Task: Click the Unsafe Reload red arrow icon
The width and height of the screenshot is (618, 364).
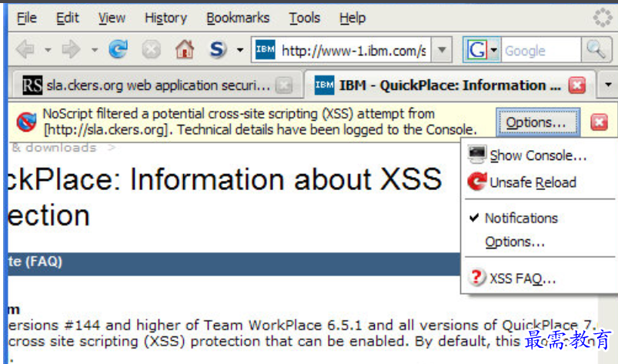Action: [477, 182]
